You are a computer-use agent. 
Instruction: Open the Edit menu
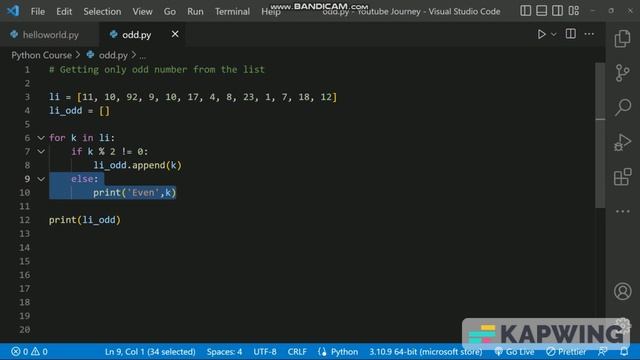point(64,11)
